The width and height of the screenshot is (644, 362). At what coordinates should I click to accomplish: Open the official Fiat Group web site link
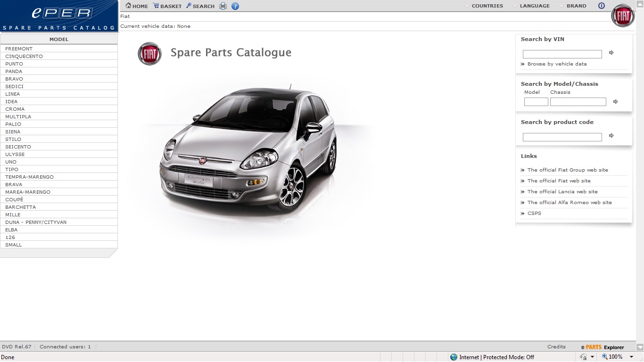click(568, 170)
